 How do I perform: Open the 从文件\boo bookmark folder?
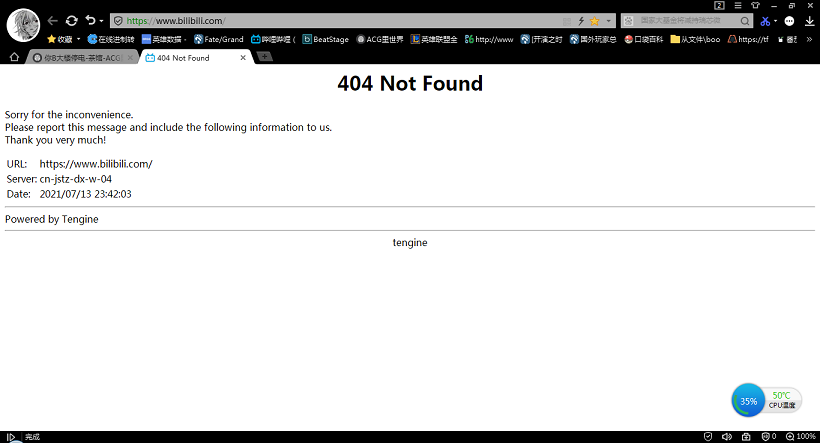(696, 39)
